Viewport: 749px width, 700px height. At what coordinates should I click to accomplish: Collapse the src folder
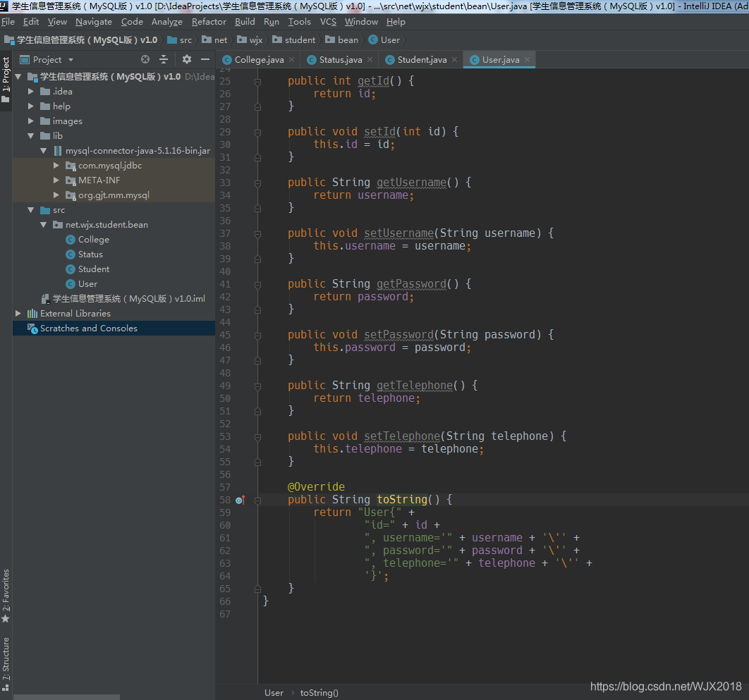(31, 210)
